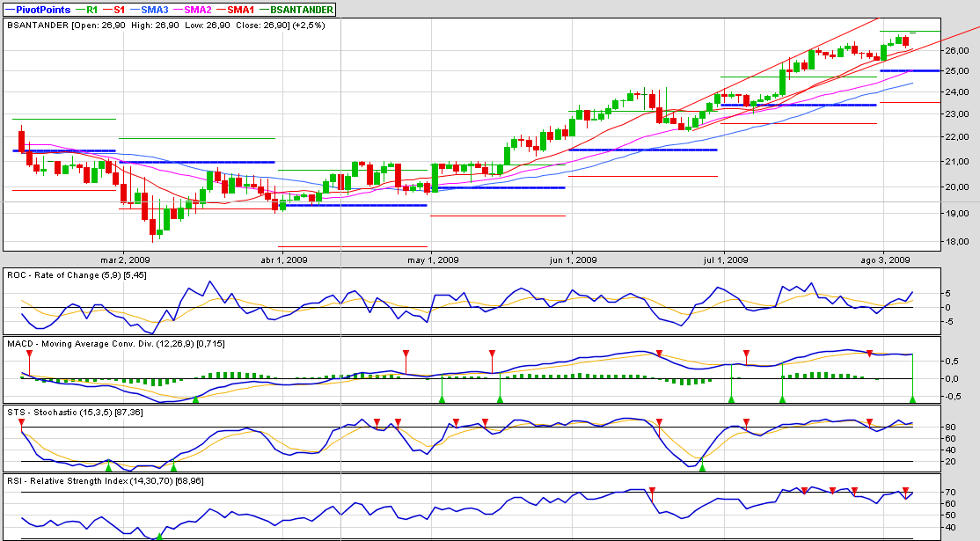Toggle the SMA3 series in the legend

152,10
